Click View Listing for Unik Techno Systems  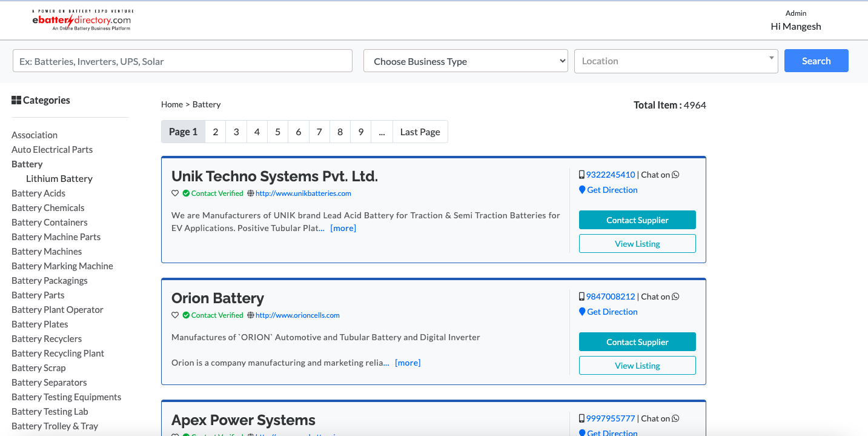637,244
